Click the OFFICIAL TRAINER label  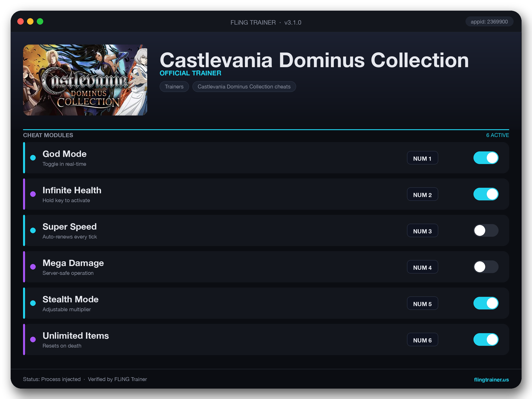click(x=190, y=73)
